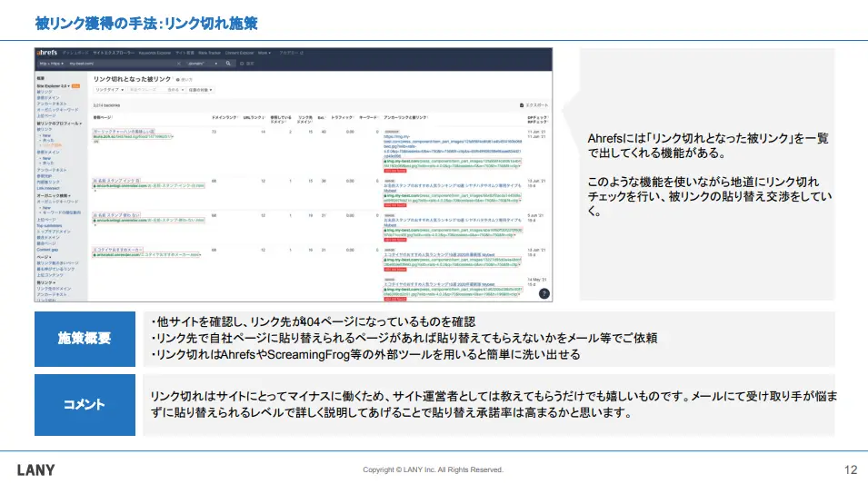Collapse 被リンクのプロフィール sidebar section
Screen dimensions: 868x484
59,123
